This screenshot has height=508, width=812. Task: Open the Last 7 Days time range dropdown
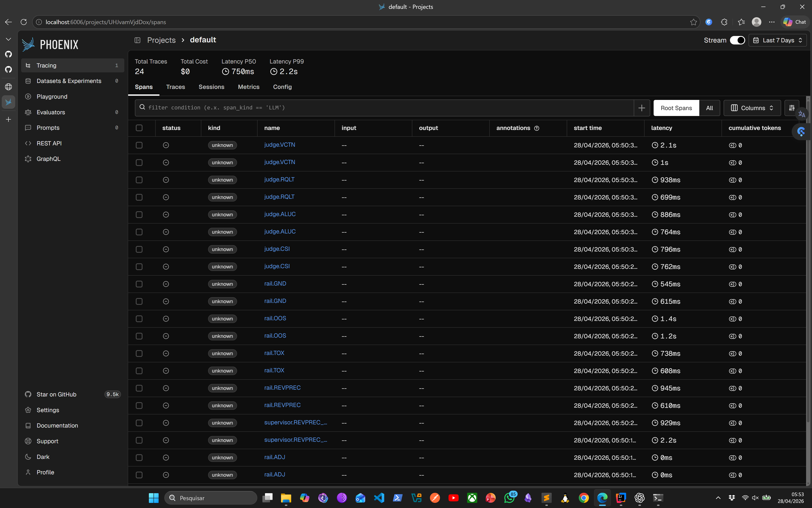(778, 40)
